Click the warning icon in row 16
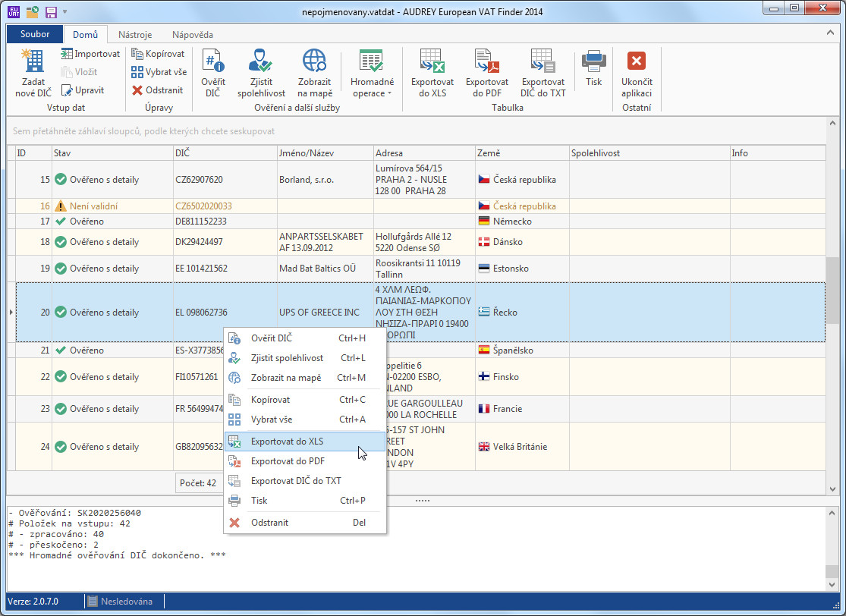This screenshot has width=846, height=616. [x=61, y=206]
